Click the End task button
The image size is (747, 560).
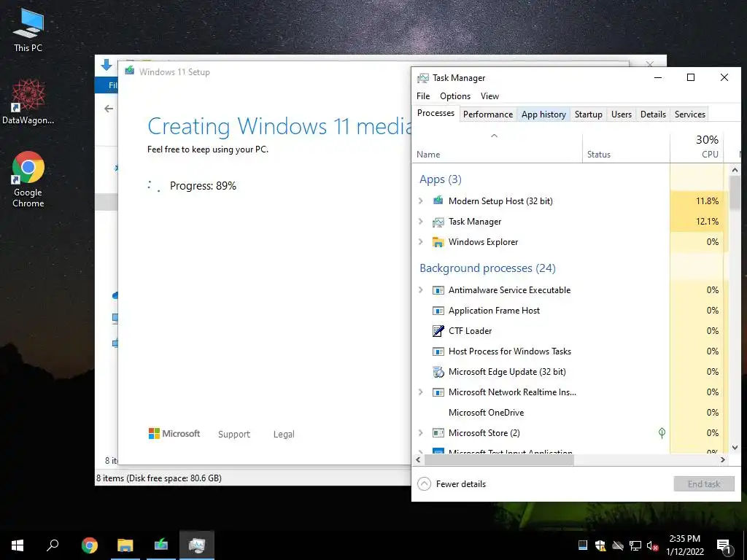coord(704,484)
